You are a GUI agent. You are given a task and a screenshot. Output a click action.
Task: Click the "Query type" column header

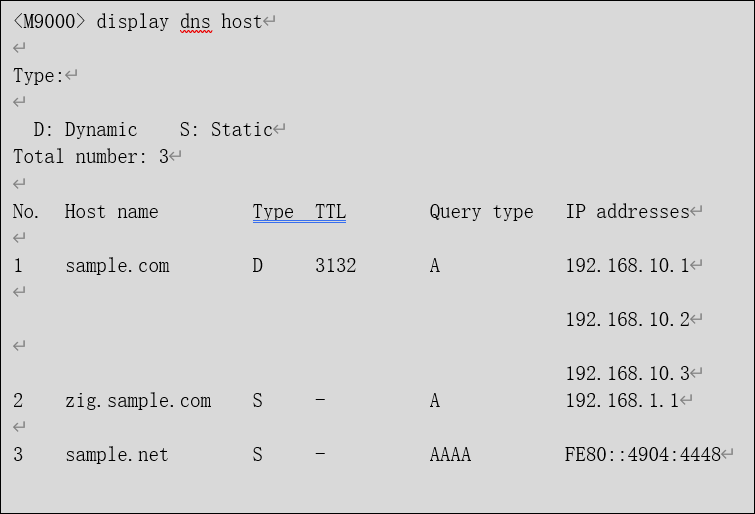click(481, 212)
